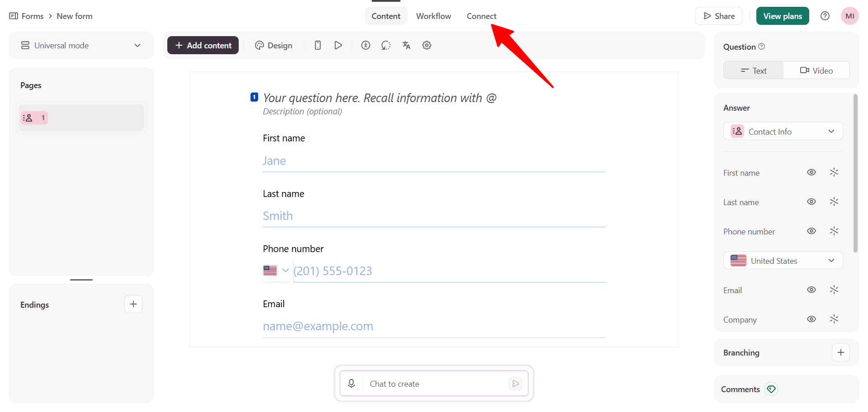This screenshot has width=868, height=412.
Task: Switch to the Workflow tab
Action: 434,16
